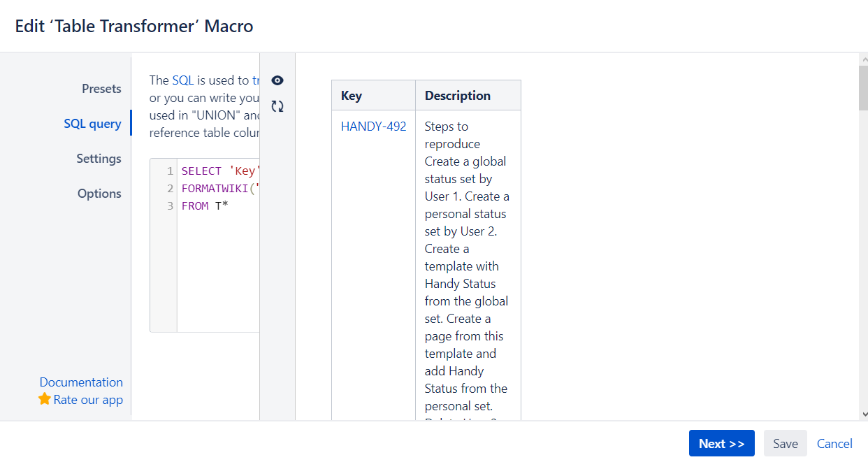The height and width of the screenshot is (462, 868).
Task: Select the SQL query tab
Action: pos(93,123)
